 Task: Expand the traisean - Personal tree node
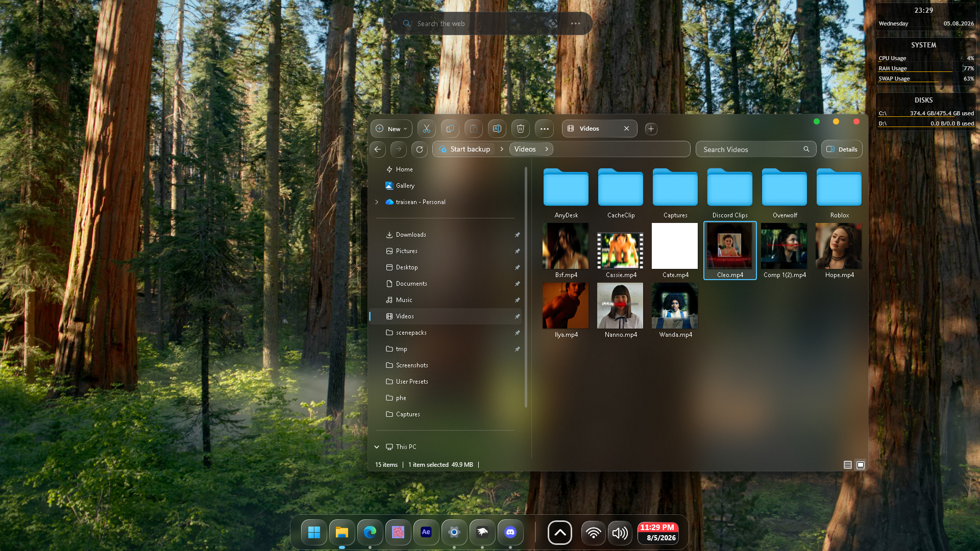pyautogui.click(x=377, y=202)
